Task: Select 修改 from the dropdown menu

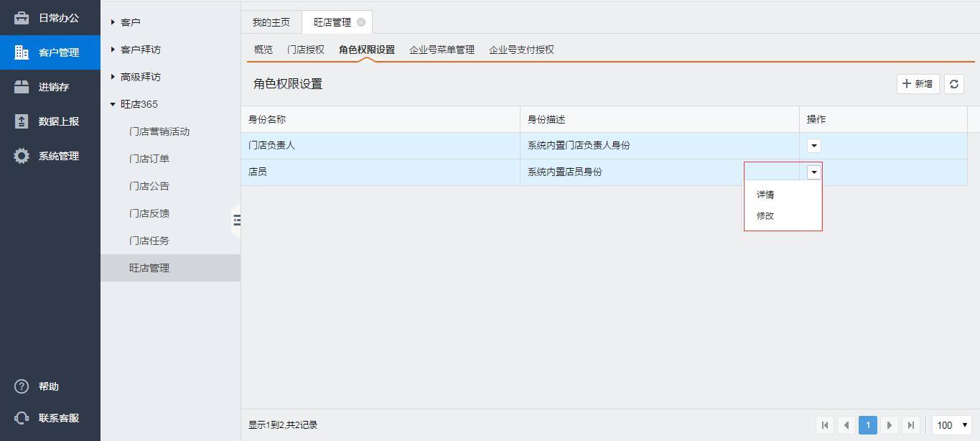Action: tap(765, 215)
